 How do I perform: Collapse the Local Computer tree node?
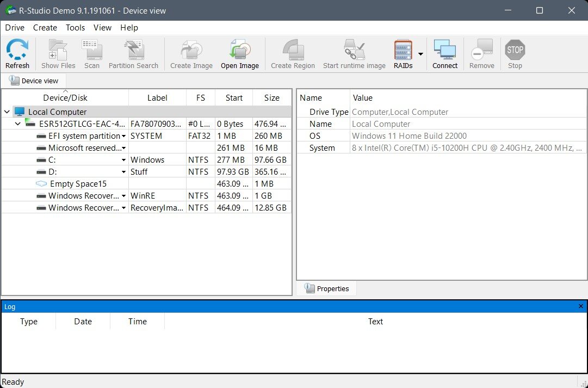(x=7, y=112)
